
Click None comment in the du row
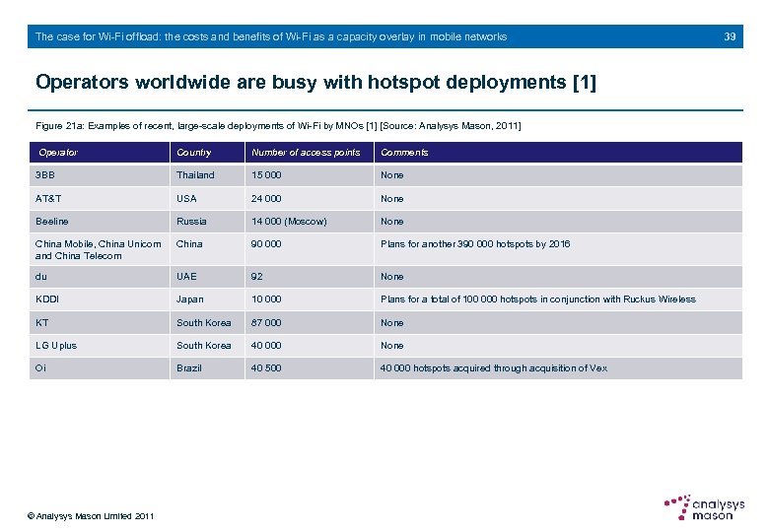tap(391, 277)
